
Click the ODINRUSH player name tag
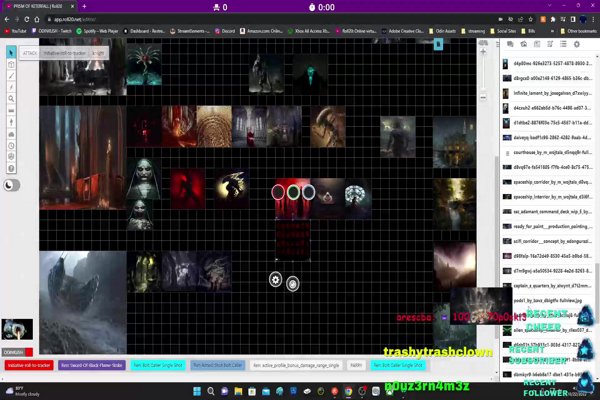pyautogui.click(x=13, y=352)
